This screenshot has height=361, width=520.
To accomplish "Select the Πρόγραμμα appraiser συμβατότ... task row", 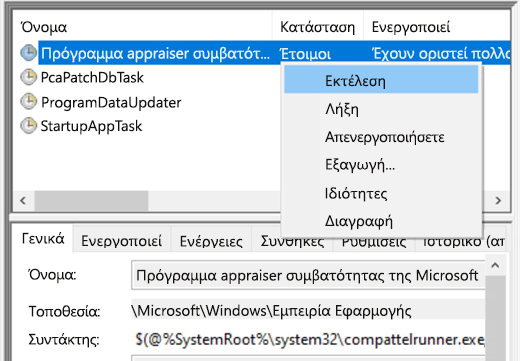I will [155, 53].
